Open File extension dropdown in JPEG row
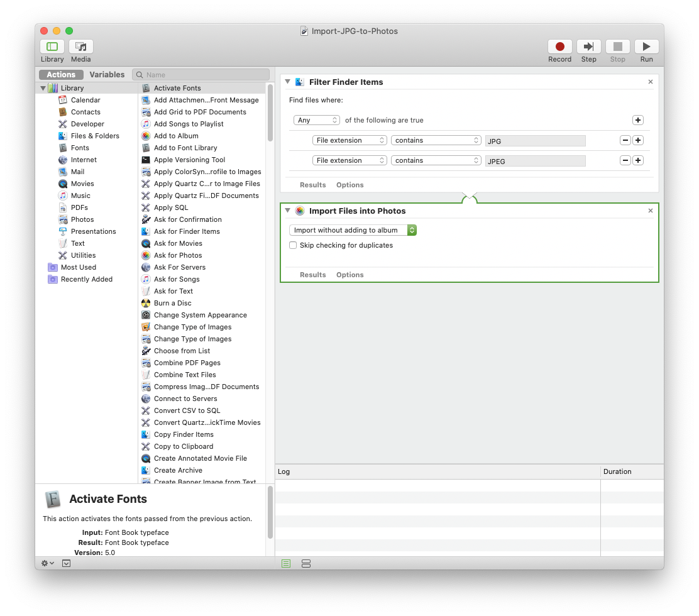This screenshot has width=699, height=616. click(x=349, y=160)
